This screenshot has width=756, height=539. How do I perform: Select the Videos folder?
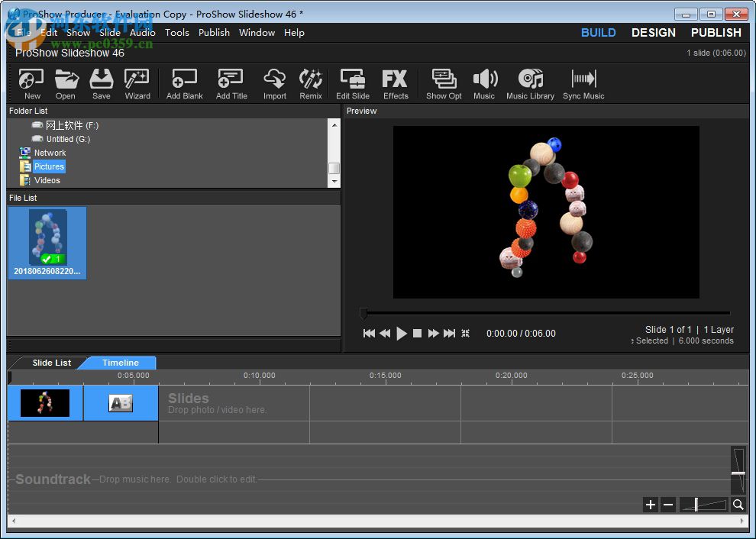pos(47,180)
